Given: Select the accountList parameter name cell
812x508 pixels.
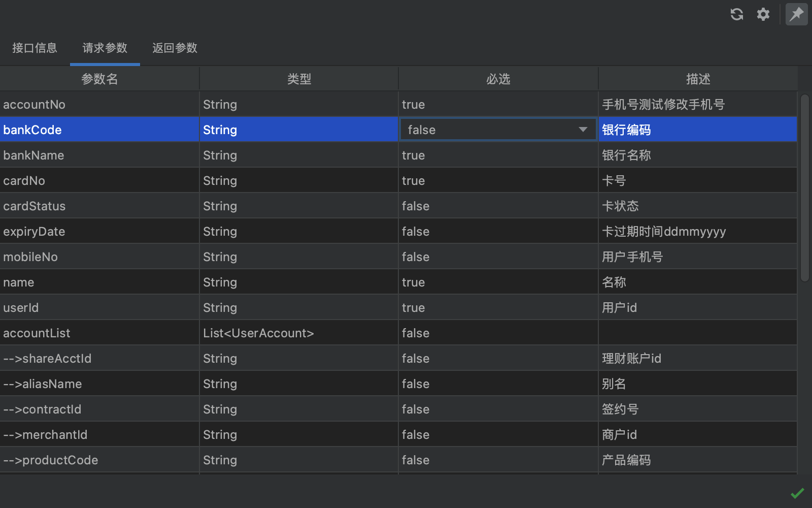Looking at the screenshot, I should [37, 333].
